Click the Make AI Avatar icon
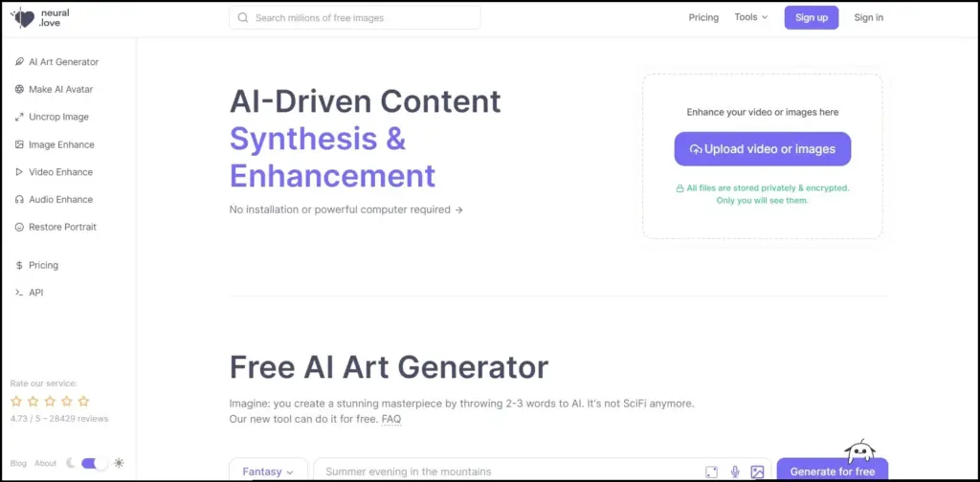Image resolution: width=980 pixels, height=482 pixels. 19,89
